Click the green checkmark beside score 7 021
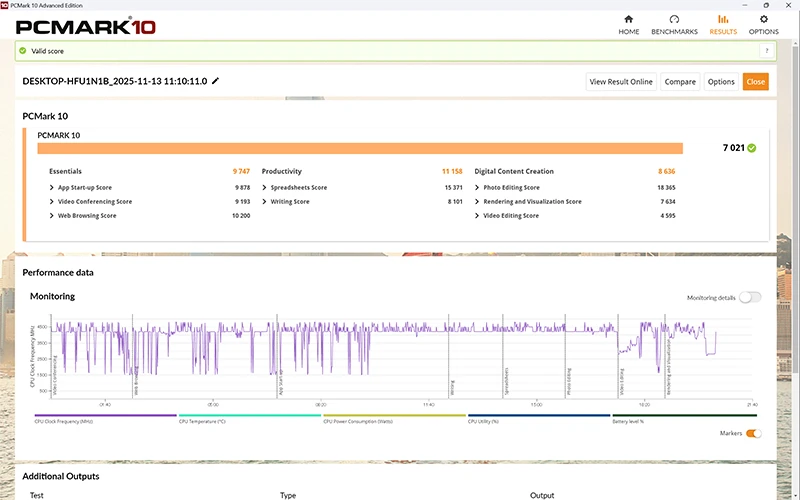 tap(752, 148)
